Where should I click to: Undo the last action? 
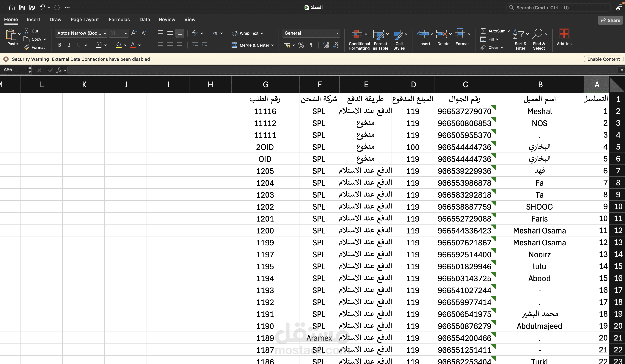click(42, 7)
